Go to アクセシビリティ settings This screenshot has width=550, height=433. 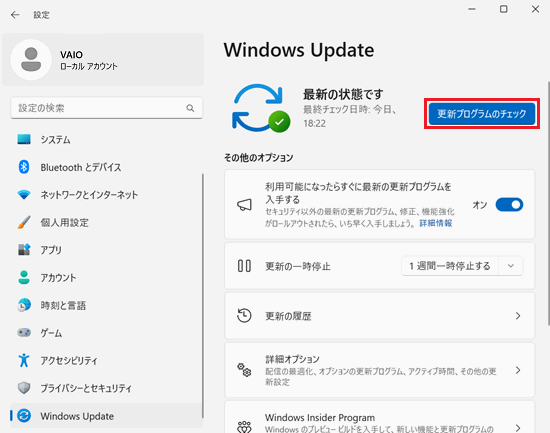pos(106,360)
